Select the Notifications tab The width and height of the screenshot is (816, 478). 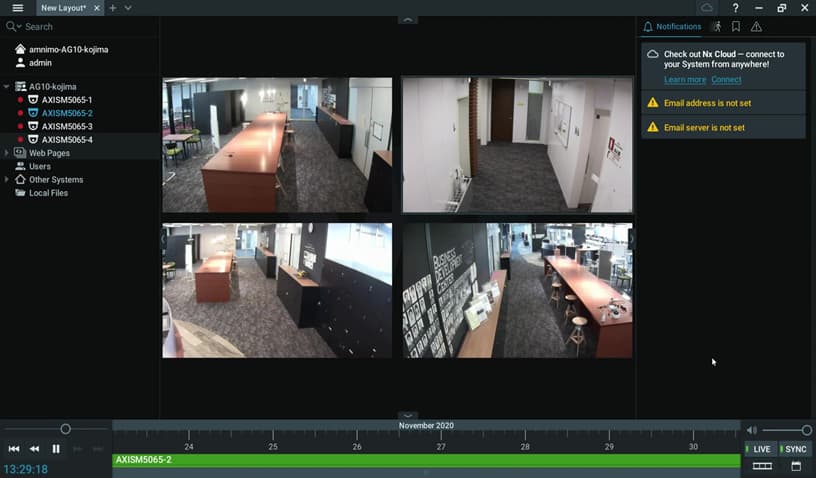point(672,27)
